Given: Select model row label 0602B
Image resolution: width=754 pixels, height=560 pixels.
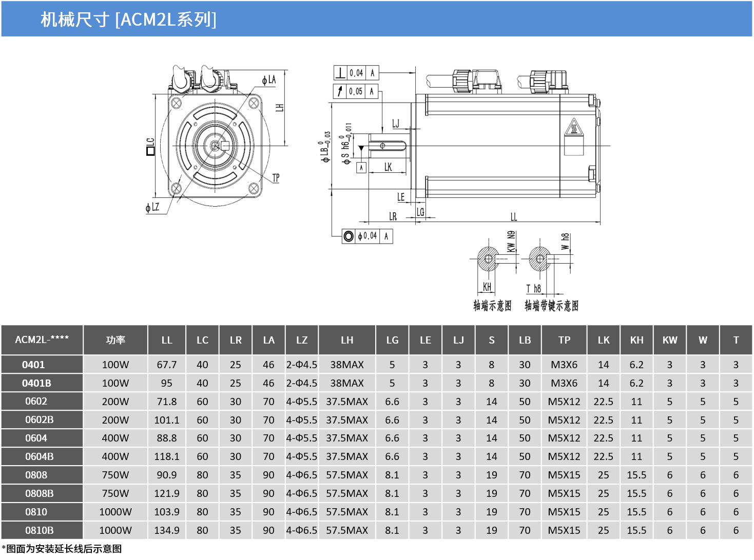Looking at the screenshot, I should click(x=40, y=419).
